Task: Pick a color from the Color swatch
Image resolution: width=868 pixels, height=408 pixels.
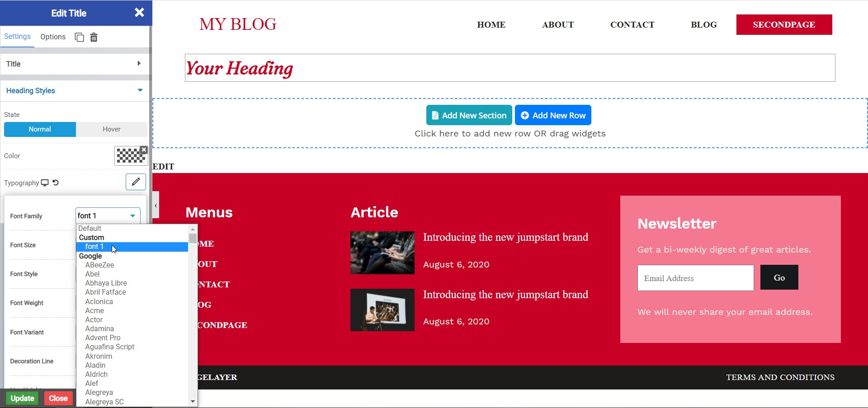Action: click(131, 155)
